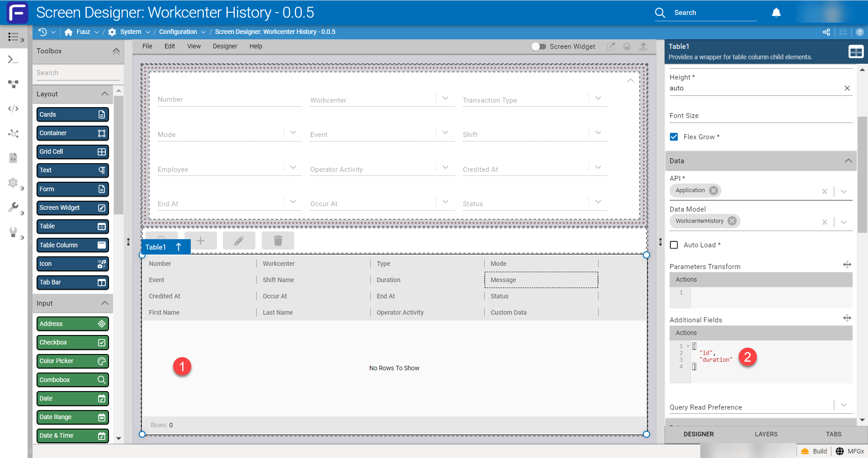The width and height of the screenshot is (868, 458).
Task: Open the history clock icon in breadcrumb
Action: coord(43,32)
